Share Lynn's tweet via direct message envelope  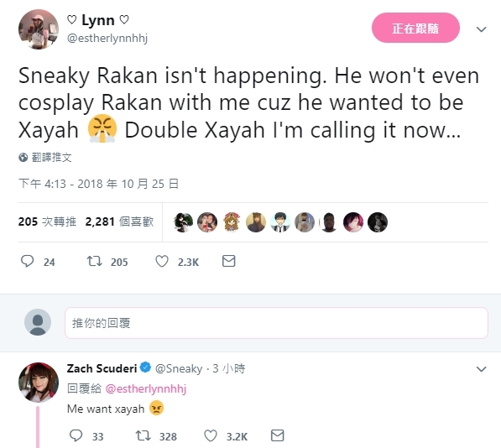point(229,261)
